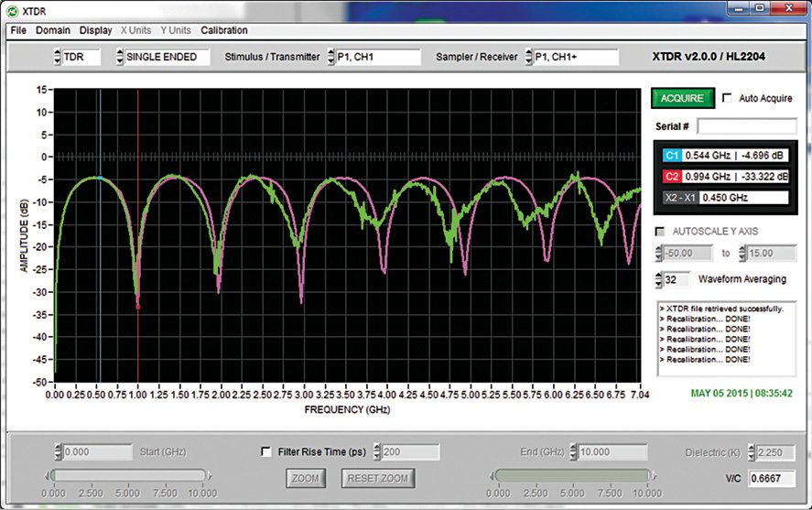Select the red C2 cursor label
Image resolution: width=812 pixels, height=510 pixels.
click(672, 177)
